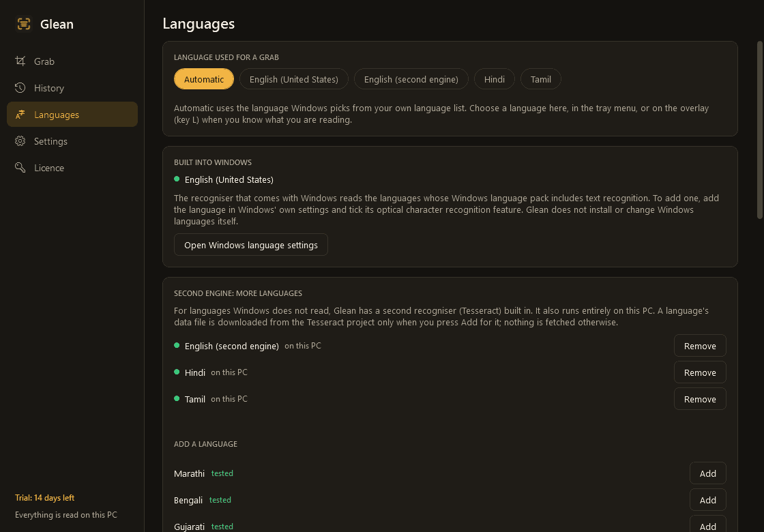Click the 'Trial: 14 days left' notice
Screen dimensions: 764x532
(x=45, y=497)
